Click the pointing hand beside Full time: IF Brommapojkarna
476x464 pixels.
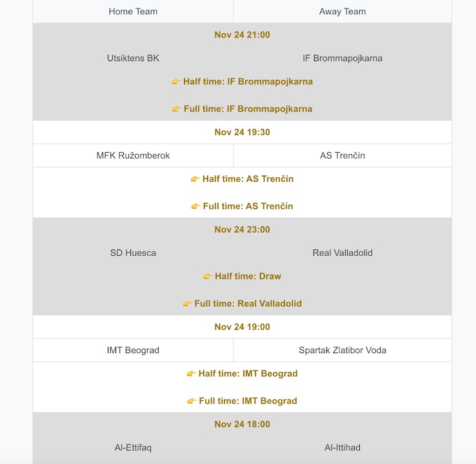tap(177, 109)
